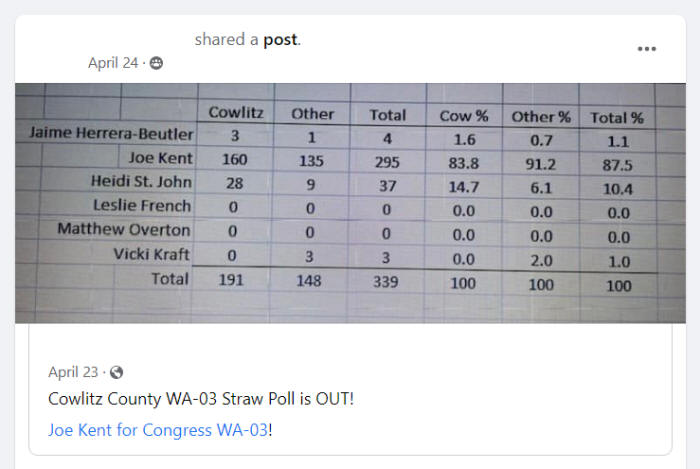
Task: Click the 339 total votes cell
Action: 386,282
